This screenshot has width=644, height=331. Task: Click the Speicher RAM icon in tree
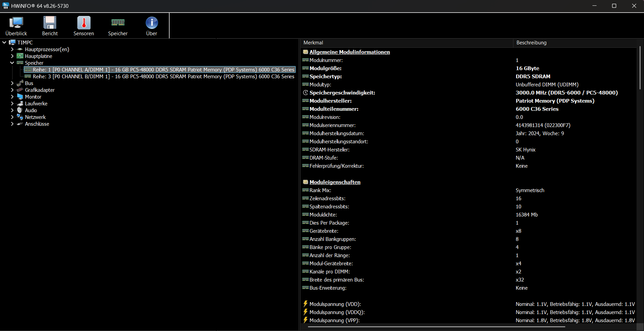coord(20,63)
